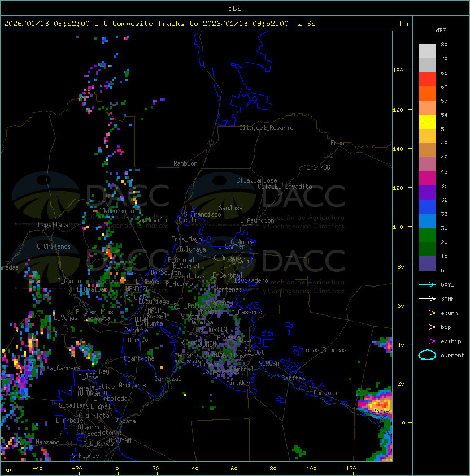Click the white 30HM arrow icon
470x476 pixels.
tap(427, 299)
